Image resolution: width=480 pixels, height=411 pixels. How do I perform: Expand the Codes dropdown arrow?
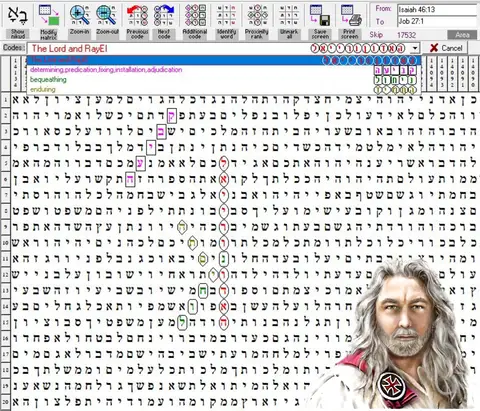coord(414,48)
